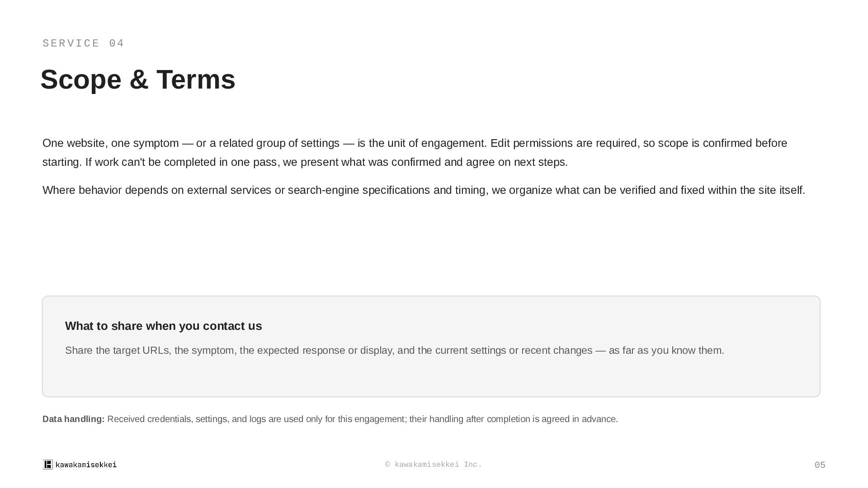Click the 'Data handling:' bold label

point(74,419)
